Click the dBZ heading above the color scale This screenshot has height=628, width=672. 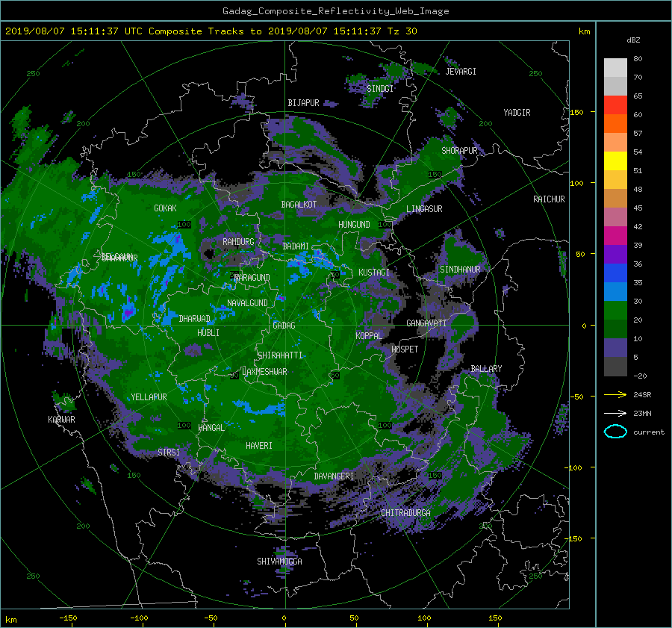coord(633,40)
